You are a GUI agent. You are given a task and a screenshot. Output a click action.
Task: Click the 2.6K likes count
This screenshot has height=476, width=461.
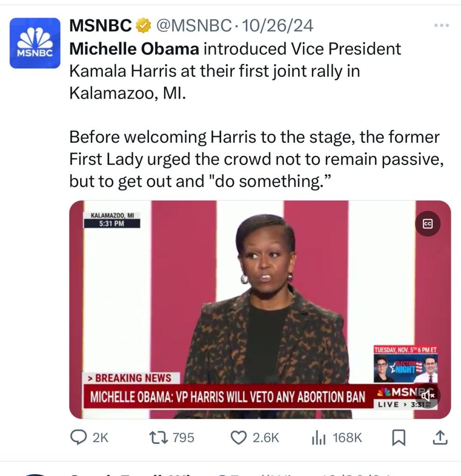265,438
